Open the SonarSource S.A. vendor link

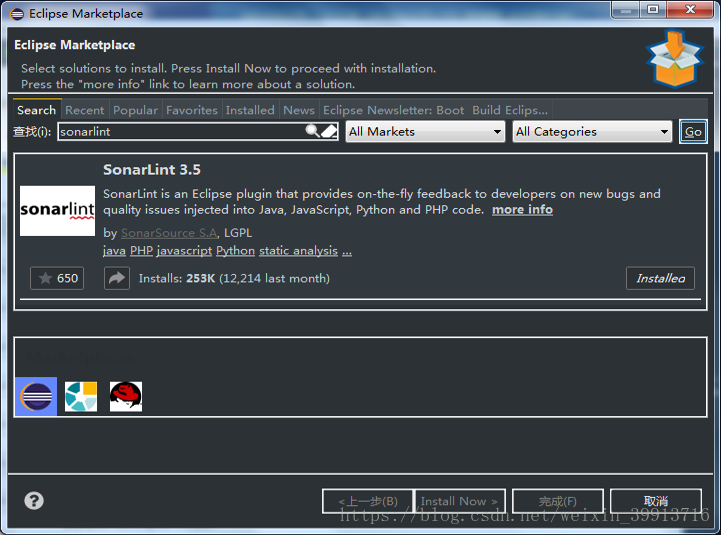coord(169,233)
